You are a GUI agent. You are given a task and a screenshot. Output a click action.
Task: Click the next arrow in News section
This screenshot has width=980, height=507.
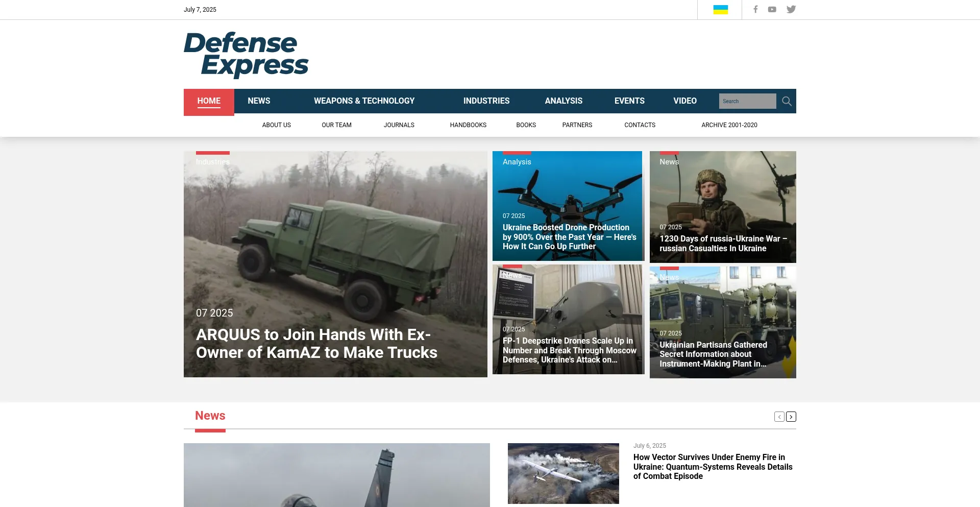[x=791, y=417]
